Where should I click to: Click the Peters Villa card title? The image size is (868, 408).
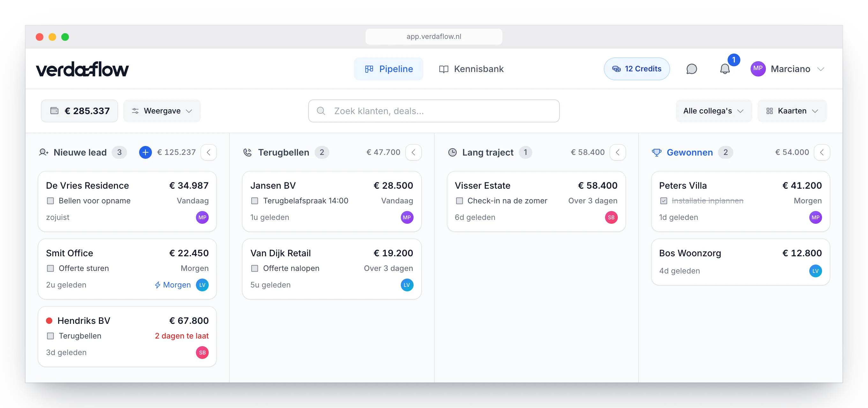coord(682,186)
